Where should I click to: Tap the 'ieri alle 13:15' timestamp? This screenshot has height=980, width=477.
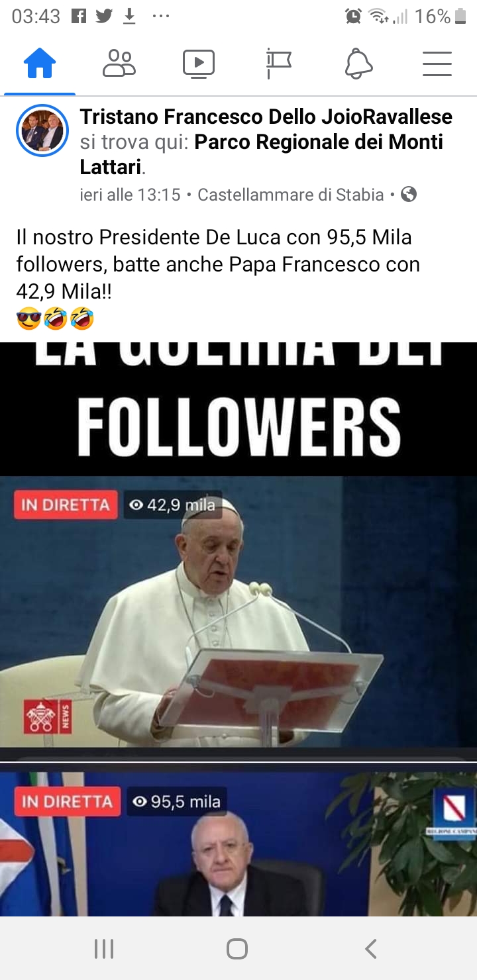pyautogui.click(x=130, y=195)
